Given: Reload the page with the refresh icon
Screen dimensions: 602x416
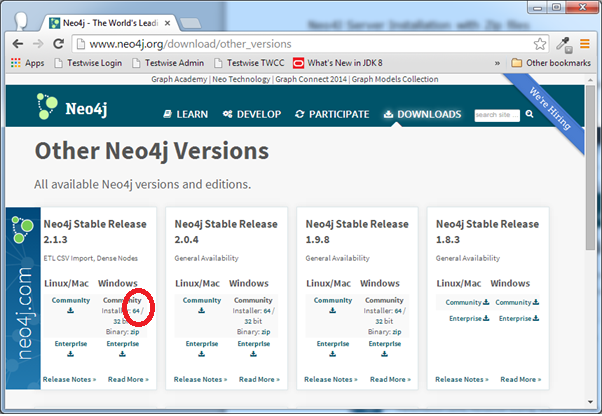Looking at the screenshot, I should click(58, 44).
